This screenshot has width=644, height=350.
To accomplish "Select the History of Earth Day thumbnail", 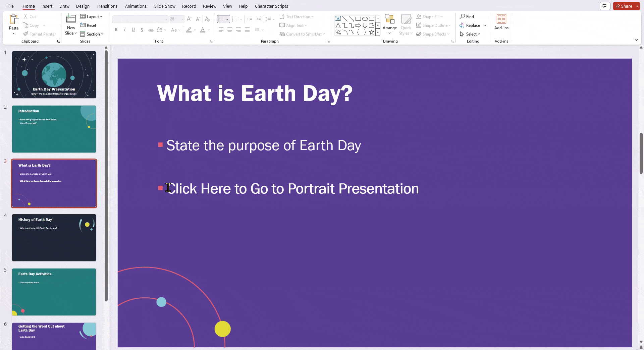I will (x=54, y=237).
